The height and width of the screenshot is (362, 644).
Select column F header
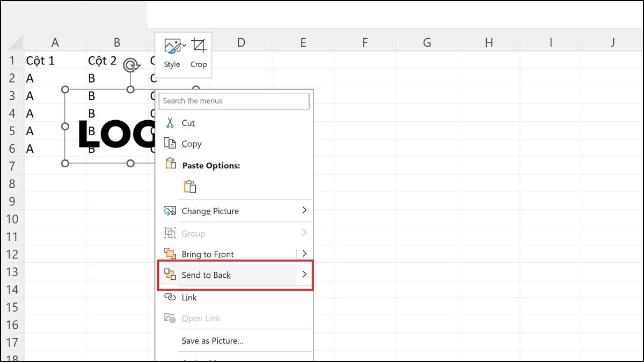[x=365, y=43]
